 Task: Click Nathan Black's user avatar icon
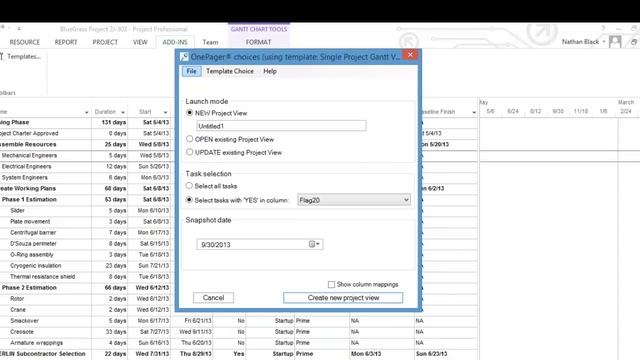pos(615,42)
